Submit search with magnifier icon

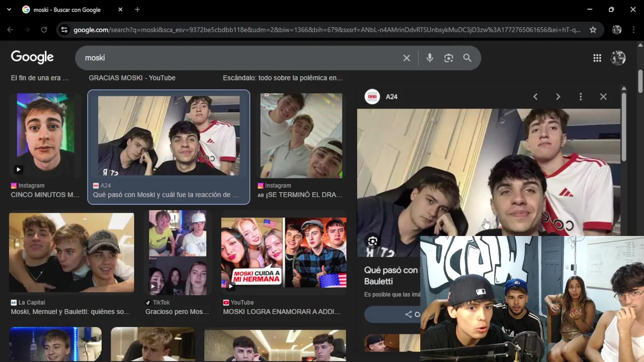pos(467,58)
